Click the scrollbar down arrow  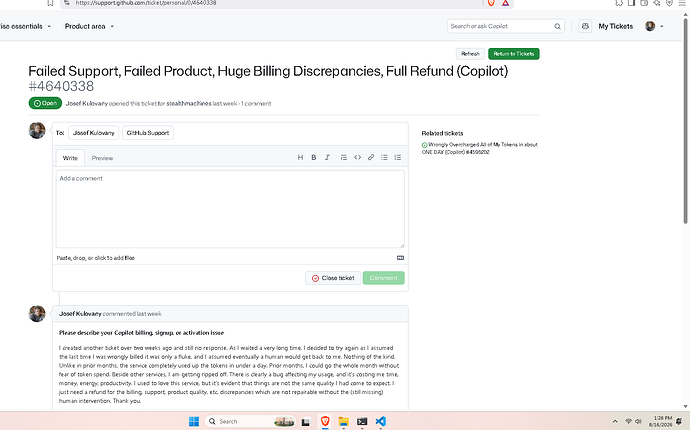tap(685, 406)
